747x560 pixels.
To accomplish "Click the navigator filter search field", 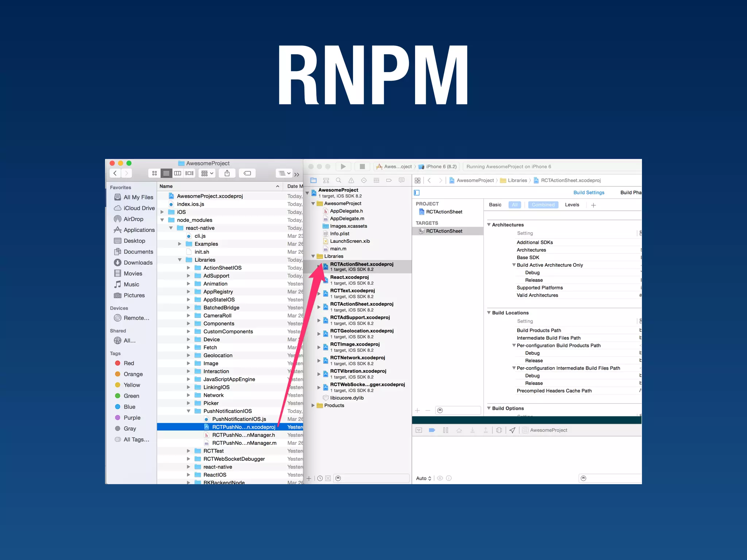I will tap(371, 478).
